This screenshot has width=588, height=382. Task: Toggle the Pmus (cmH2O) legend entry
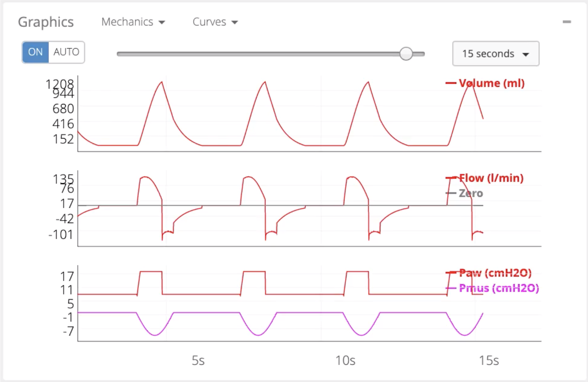[492, 288]
